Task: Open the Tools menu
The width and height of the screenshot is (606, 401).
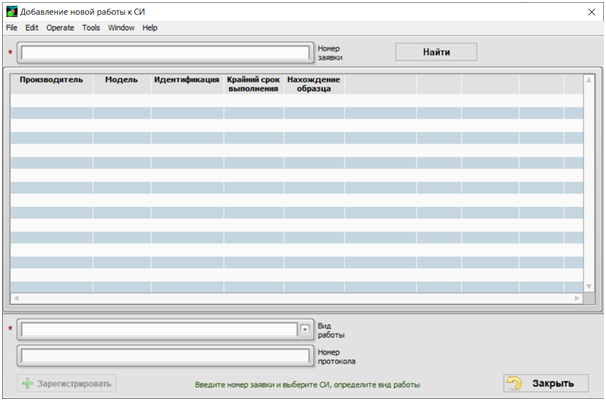Action: pyautogui.click(x=91, y=28)
